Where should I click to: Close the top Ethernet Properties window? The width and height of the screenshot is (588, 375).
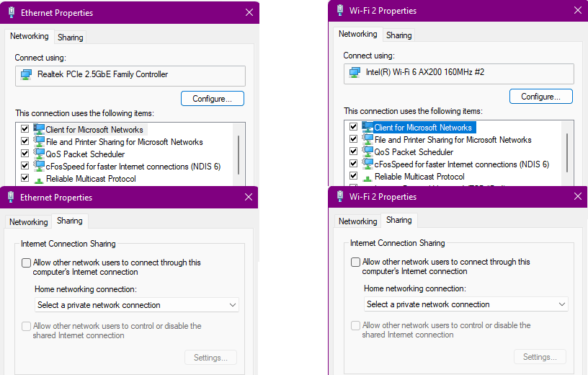coord(249,12)
